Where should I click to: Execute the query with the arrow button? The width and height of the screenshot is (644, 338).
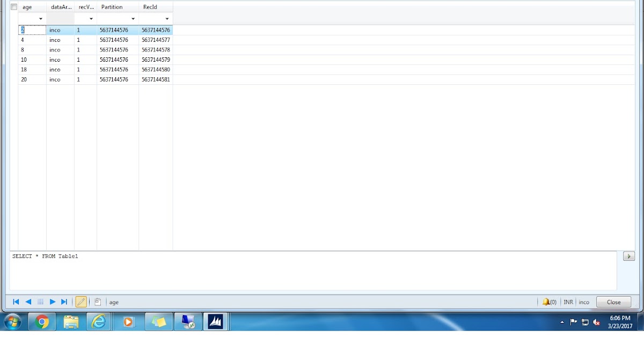point(628,256)
